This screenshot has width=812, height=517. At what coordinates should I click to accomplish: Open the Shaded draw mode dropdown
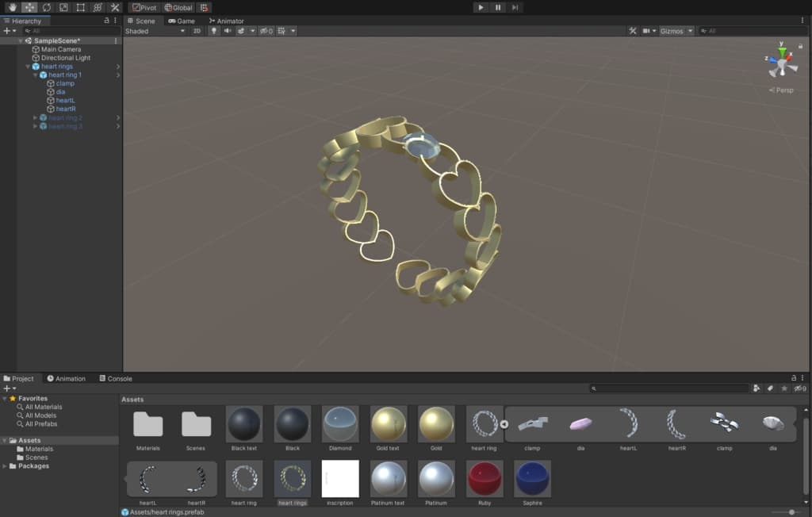(x=155, y=31)
